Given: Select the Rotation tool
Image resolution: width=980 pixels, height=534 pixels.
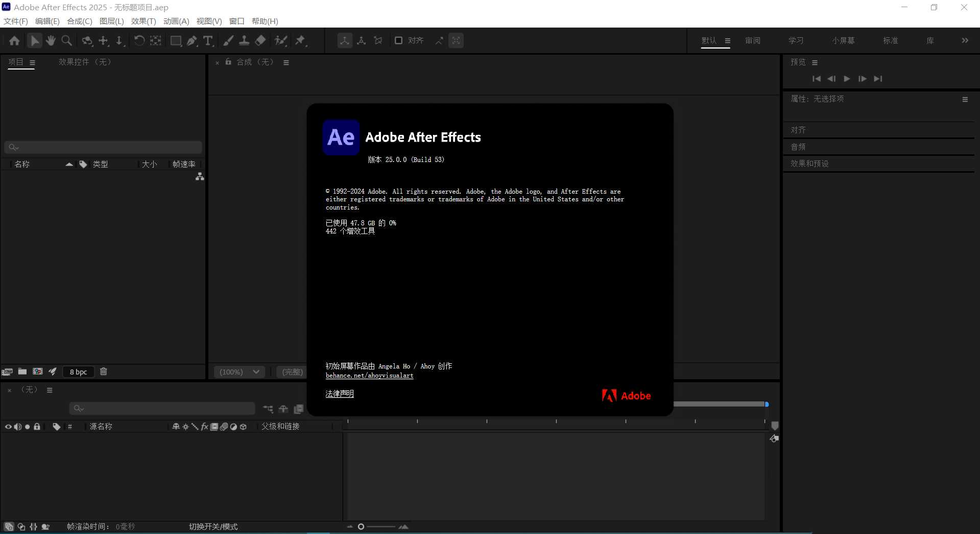Looking at the screenshot, I should tap(139, 41).
